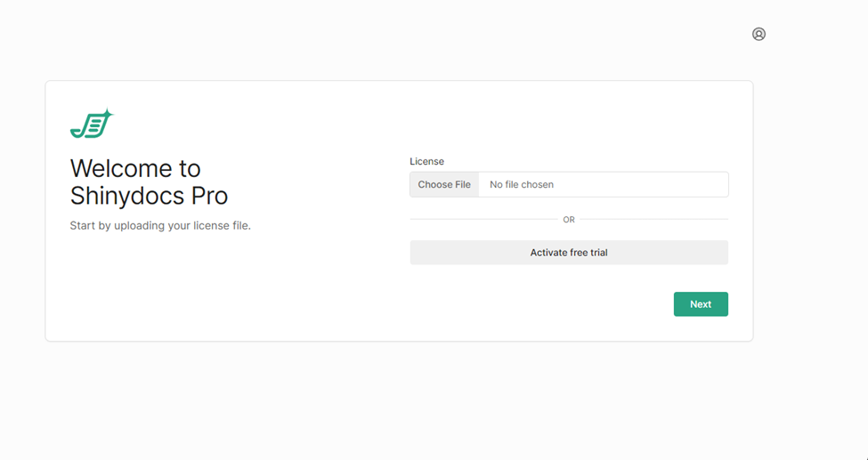Click the green Shinydocs logo
This screenshot has height=460, width=868.
[91, 125]
